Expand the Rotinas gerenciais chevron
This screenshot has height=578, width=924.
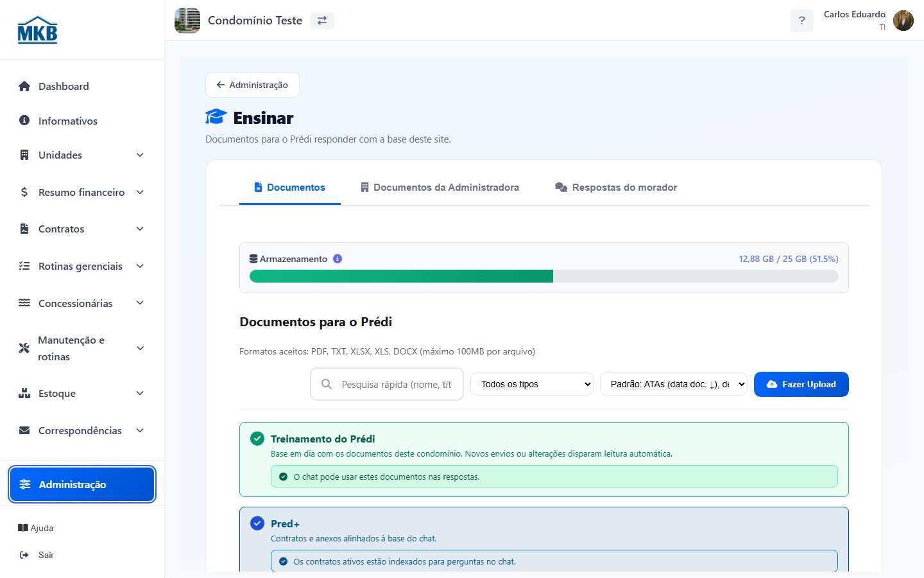pos(140,266)
